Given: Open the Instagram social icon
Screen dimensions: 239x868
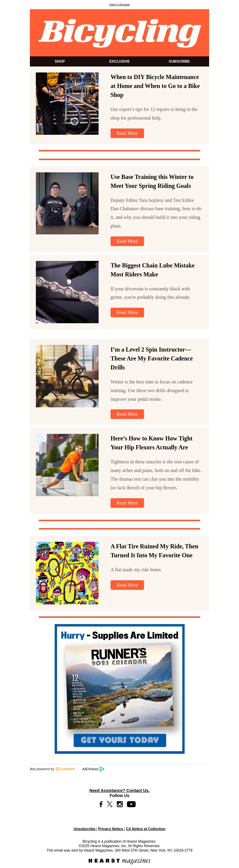Looking at the screenshot, I should pos(120,804).
